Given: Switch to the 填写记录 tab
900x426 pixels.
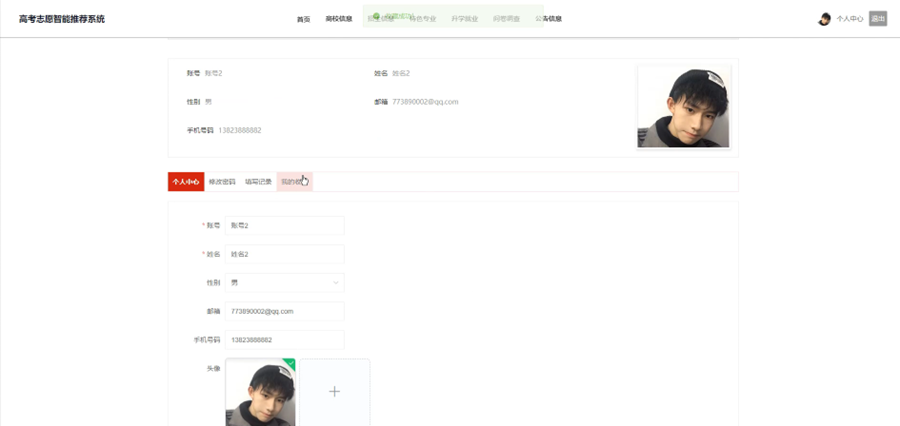Looking at the screenshot, I should (258, 181).
